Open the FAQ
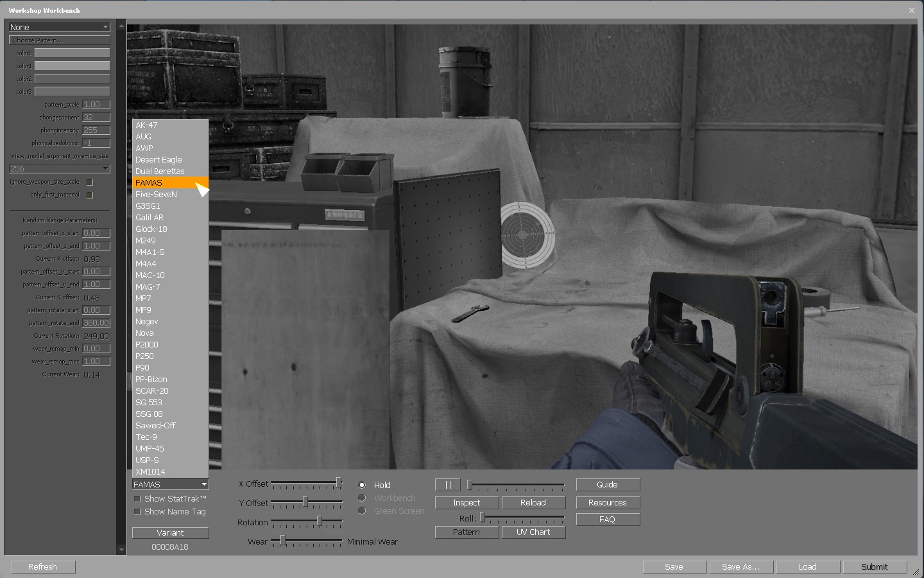 (608, 520)
